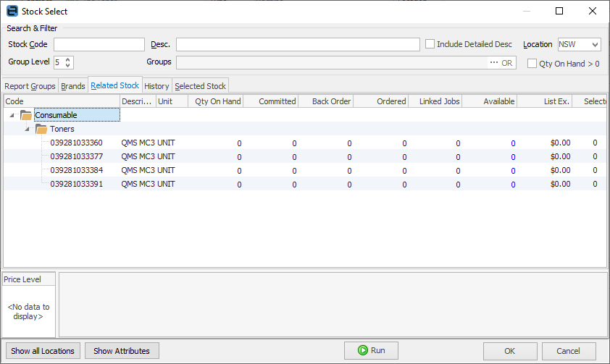Open the Selected Stock tab
This screenshot has width=610, height=364.
coord(201,86)
